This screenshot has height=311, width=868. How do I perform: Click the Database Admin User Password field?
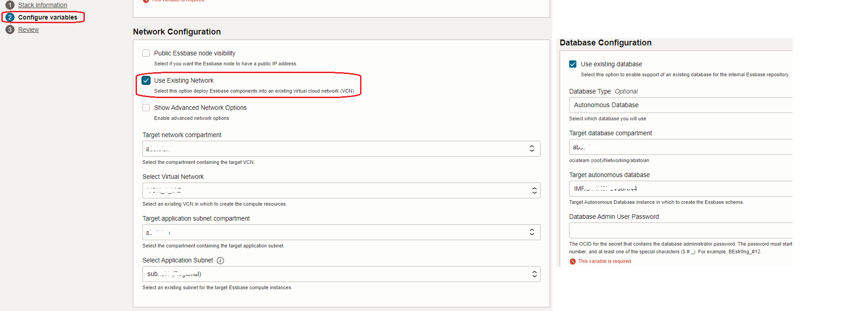point(680,231)
